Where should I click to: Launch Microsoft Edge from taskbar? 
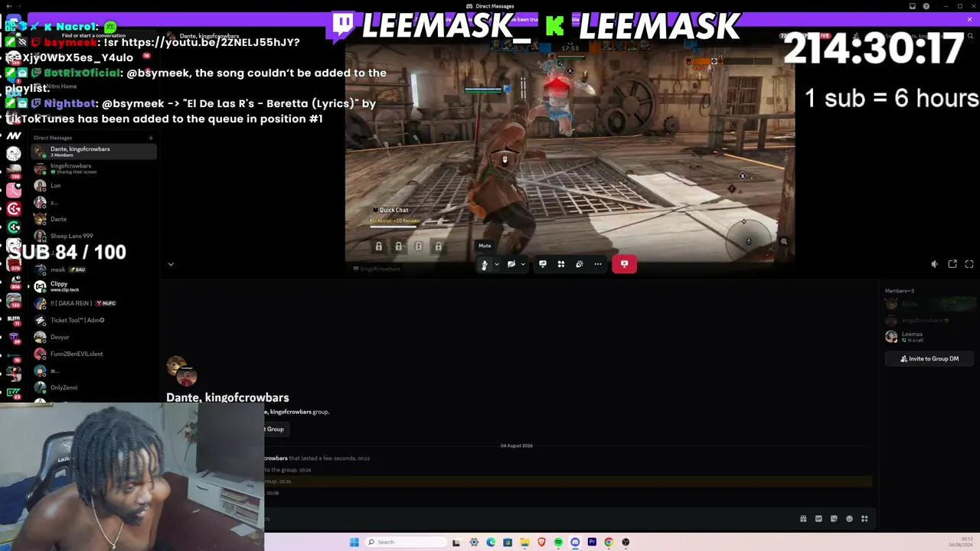tap(491, 543)
